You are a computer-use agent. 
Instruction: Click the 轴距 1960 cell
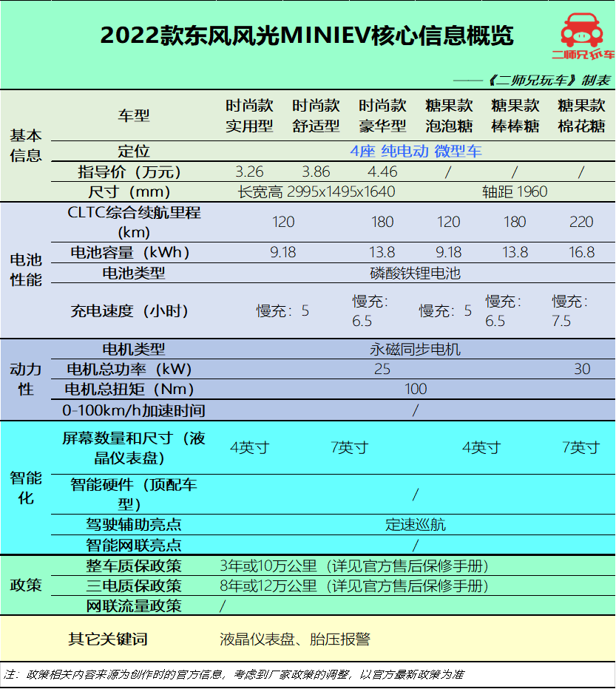coord(515,191)
